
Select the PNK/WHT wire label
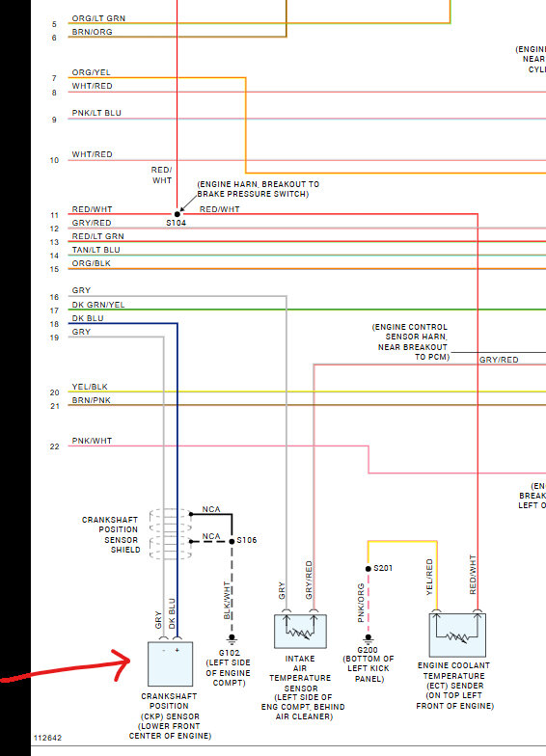(92, 441)
